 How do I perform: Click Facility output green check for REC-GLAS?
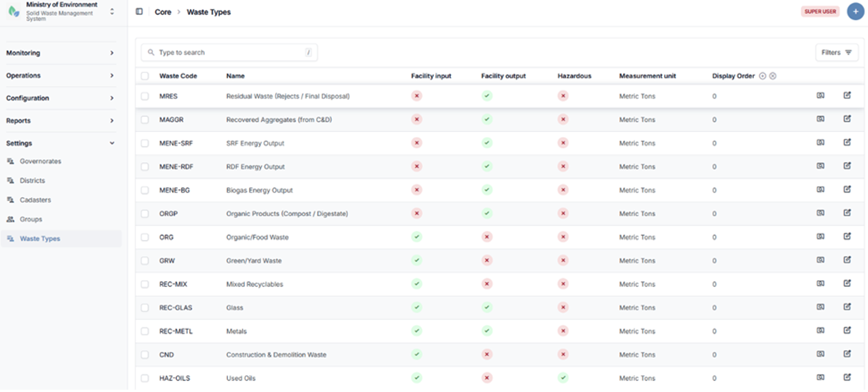[x=487, y=307]
